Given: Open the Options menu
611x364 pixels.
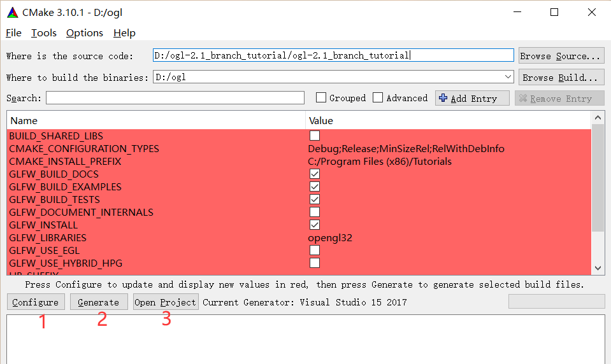Looking at the screenshot, I should pos(85,33).
